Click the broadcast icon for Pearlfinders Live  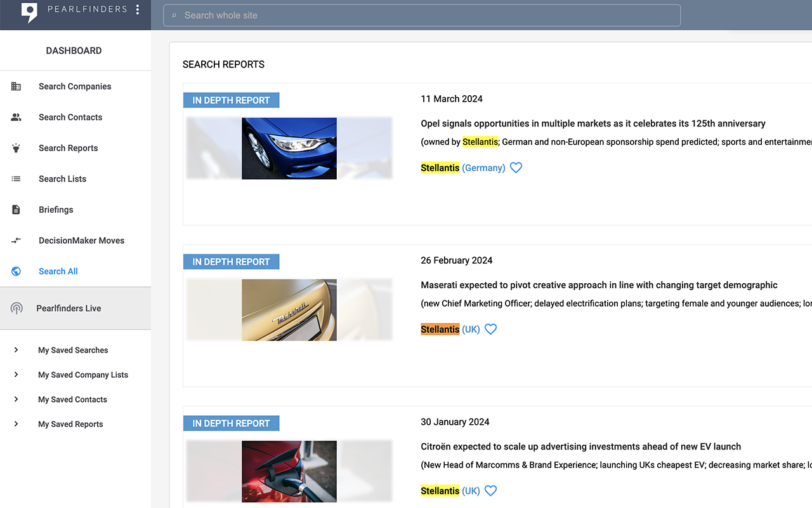[x=16, y=309]
